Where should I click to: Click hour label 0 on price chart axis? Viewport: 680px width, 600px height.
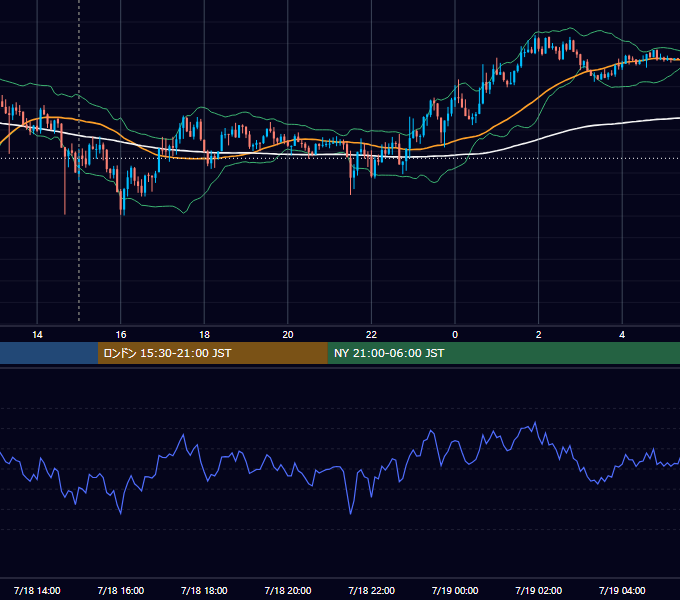point(455,335)
